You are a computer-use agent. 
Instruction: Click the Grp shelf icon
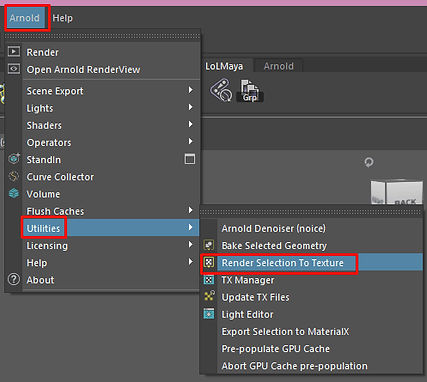tap(250, 90)
